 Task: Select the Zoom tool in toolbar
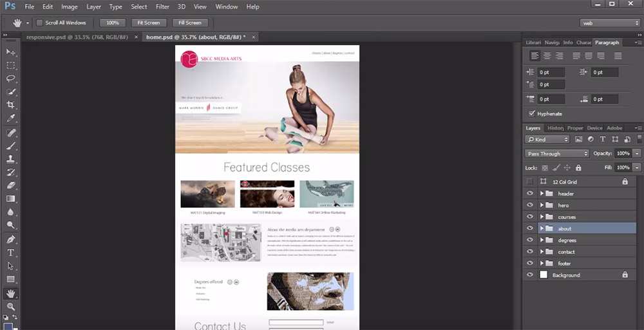click(x=10, y=306)
